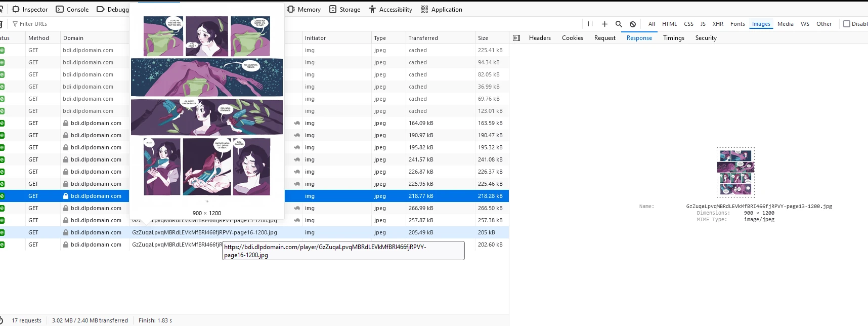Click the large comic page preview popup image

pos(207,106)
